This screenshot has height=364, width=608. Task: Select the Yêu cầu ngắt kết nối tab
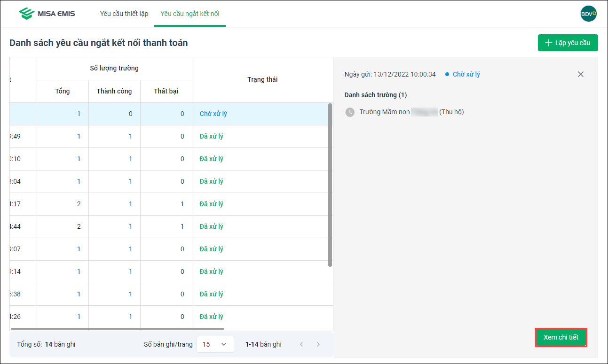pos(190,14)
